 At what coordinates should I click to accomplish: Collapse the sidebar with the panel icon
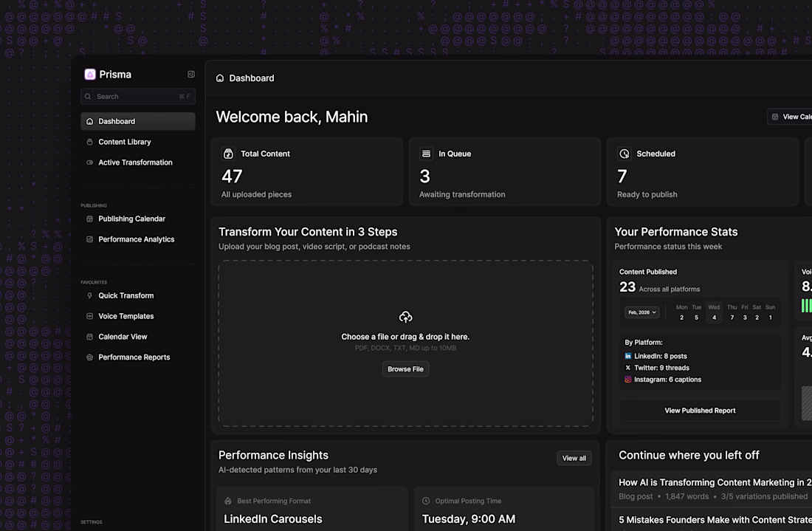tap(191, 75)
